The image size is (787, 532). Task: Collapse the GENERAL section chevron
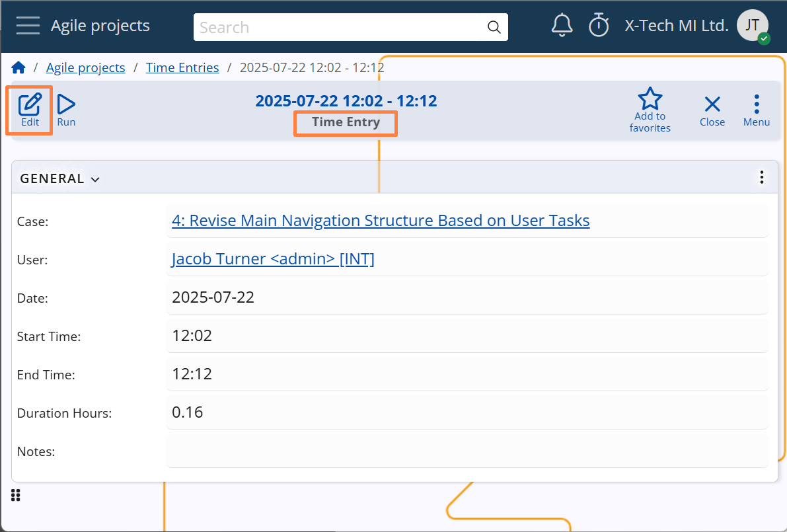(95, 179)
